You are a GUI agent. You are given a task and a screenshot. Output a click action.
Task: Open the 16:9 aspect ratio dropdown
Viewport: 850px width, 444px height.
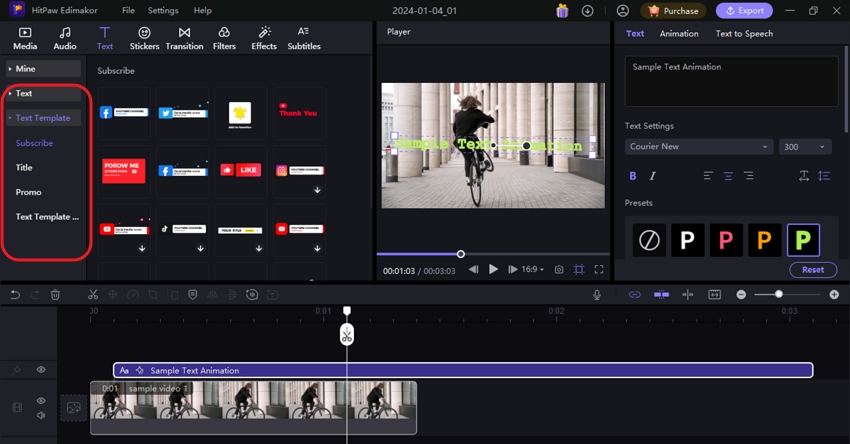tap(531, 270)
